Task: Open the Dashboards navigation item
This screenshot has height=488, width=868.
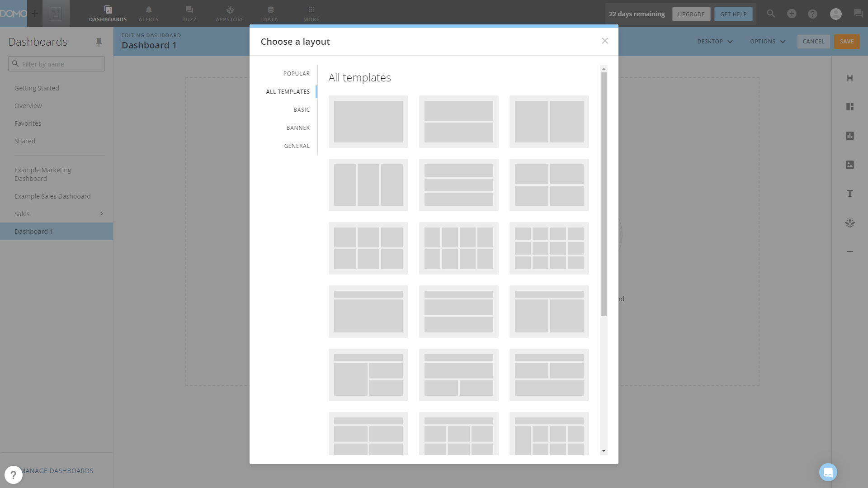Action: (108, 14)
